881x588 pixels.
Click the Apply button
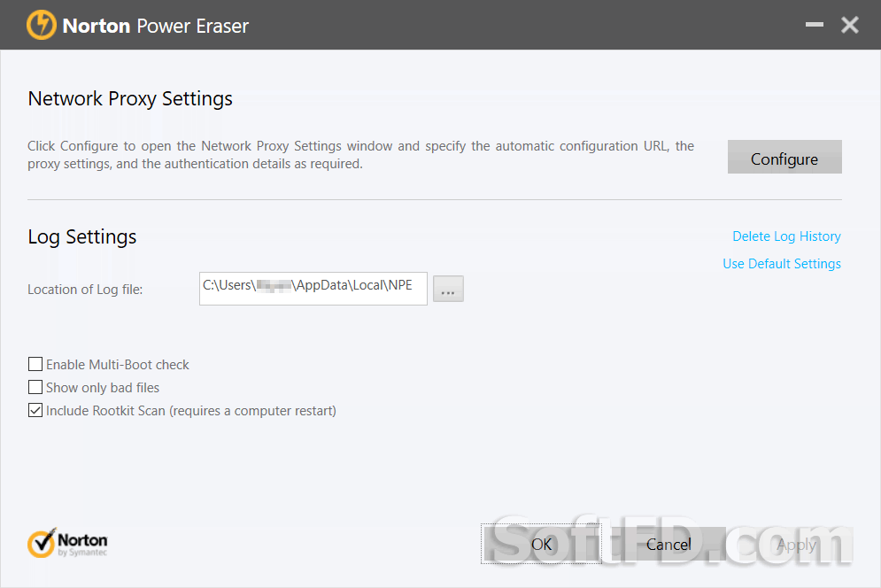pos(796,544)
